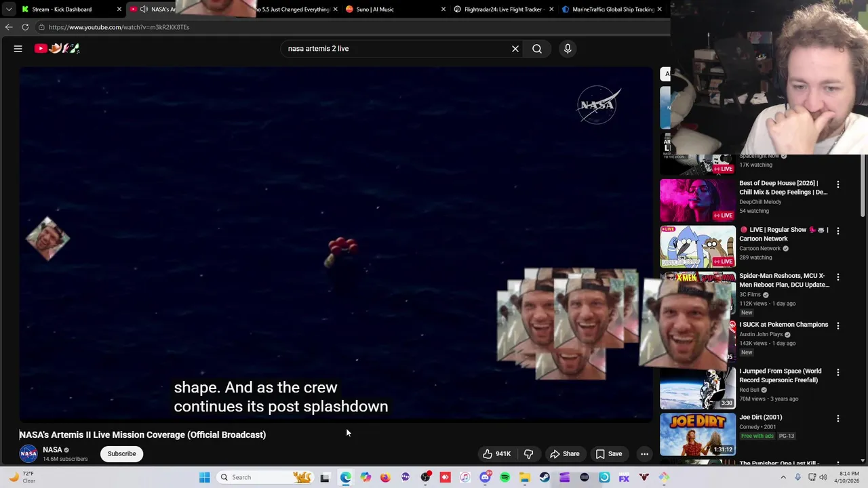Open the browser tab search dropdown
The image size is (868, 488).
point(8,9)
